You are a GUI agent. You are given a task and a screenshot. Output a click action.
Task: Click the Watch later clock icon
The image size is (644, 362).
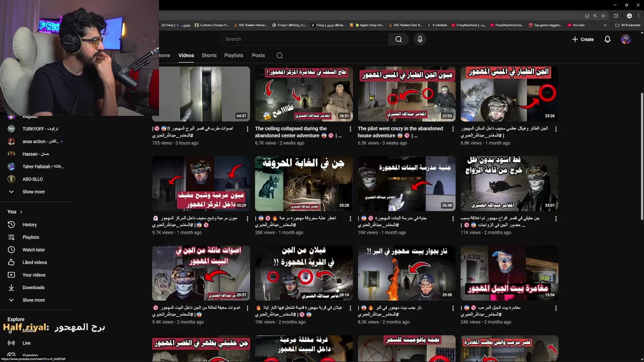pyautogui.click(x=11, y=250)
